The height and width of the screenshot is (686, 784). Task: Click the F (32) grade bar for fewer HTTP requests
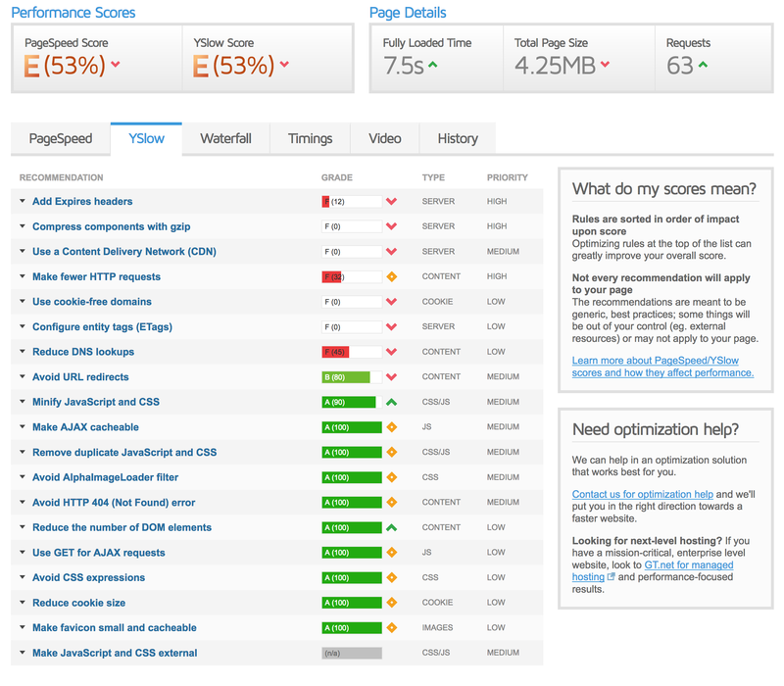point(352,276)
